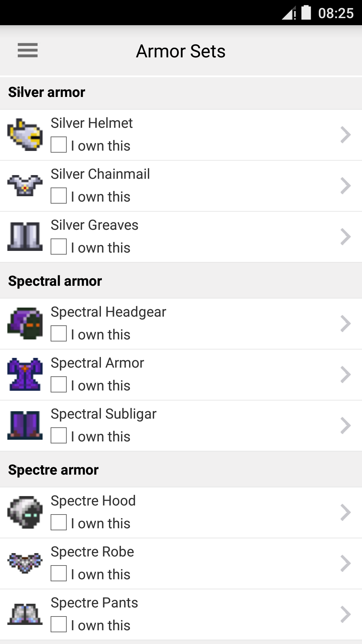
Task: Open the Silver Greaves item page
Action: tap(95, 225)
